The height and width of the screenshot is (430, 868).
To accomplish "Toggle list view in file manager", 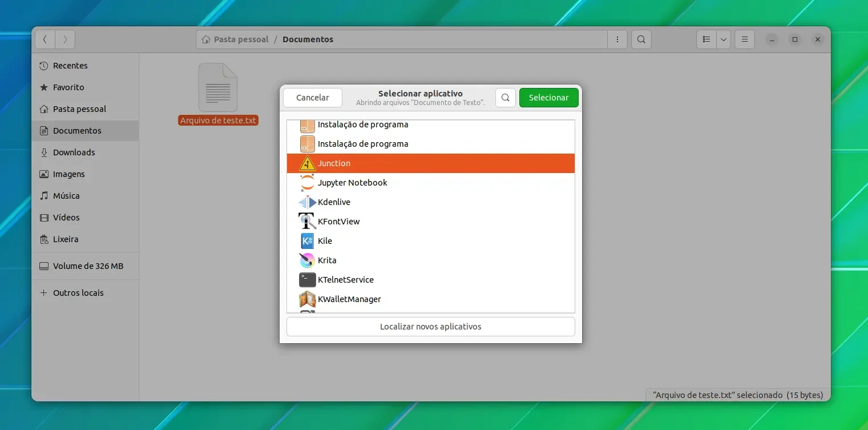I will (706, 39).
